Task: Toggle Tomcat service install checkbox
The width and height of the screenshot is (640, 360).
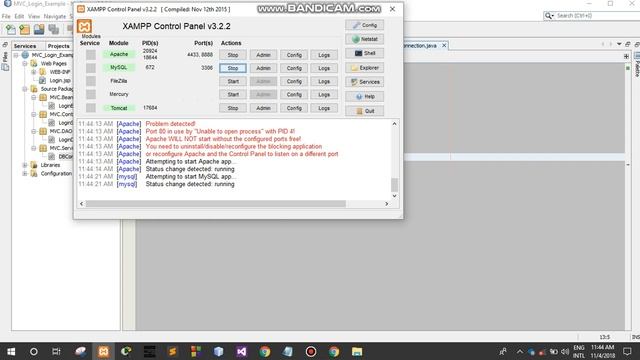Action: pyautogui.click(x=91, y=108)
